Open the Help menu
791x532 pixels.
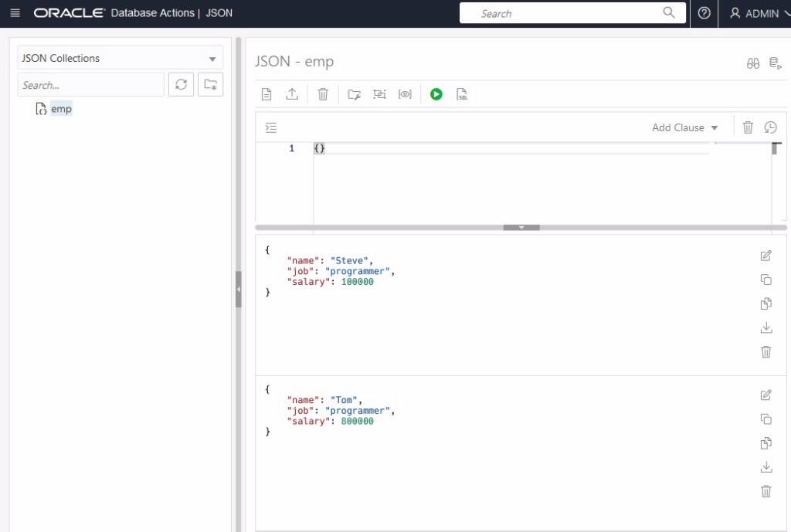[703, 13]
